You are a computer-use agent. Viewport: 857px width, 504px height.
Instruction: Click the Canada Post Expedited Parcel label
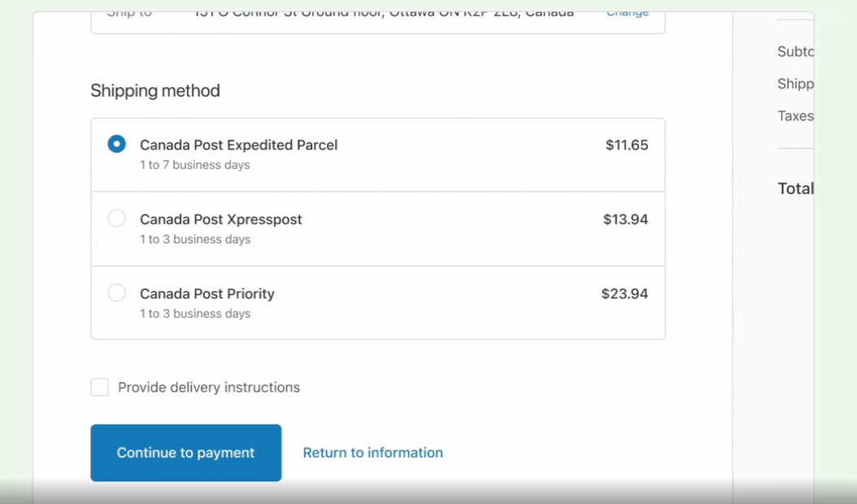click(x=239, y=145)
